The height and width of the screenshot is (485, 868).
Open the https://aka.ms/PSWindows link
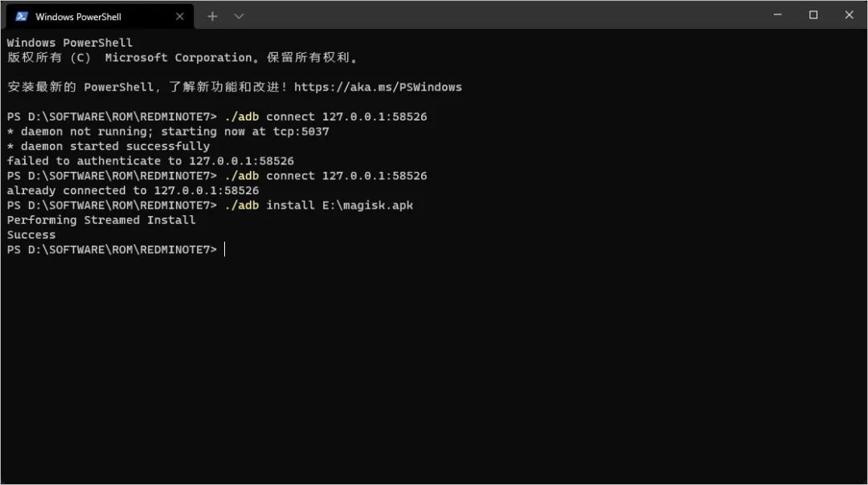tap(378, 87)
